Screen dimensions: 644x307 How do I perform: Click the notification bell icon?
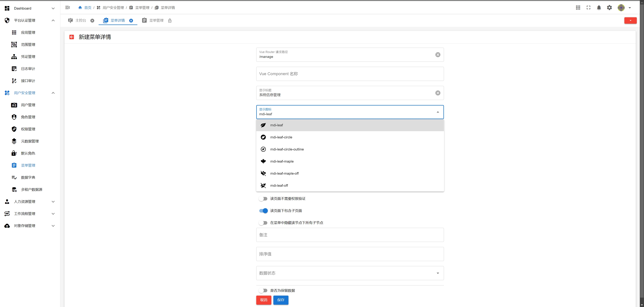click(599, 8)
